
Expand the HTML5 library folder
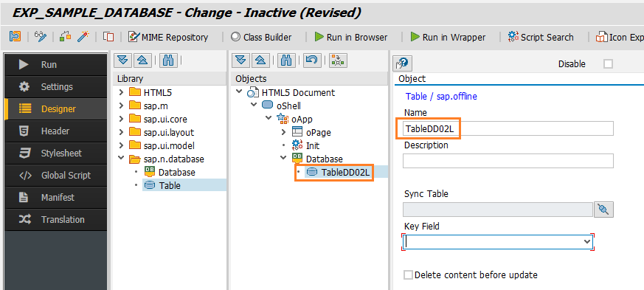coord(121,92)
